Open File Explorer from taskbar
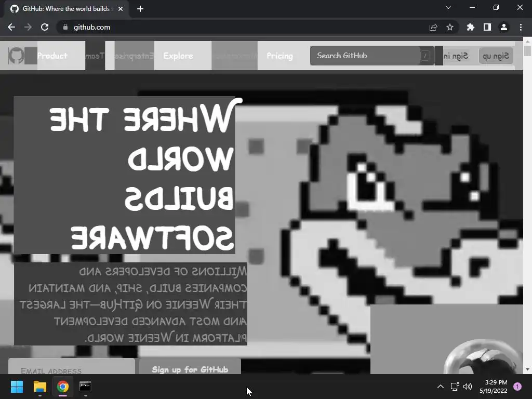This screenshot has height=399, width=532. tap(39, 387)
